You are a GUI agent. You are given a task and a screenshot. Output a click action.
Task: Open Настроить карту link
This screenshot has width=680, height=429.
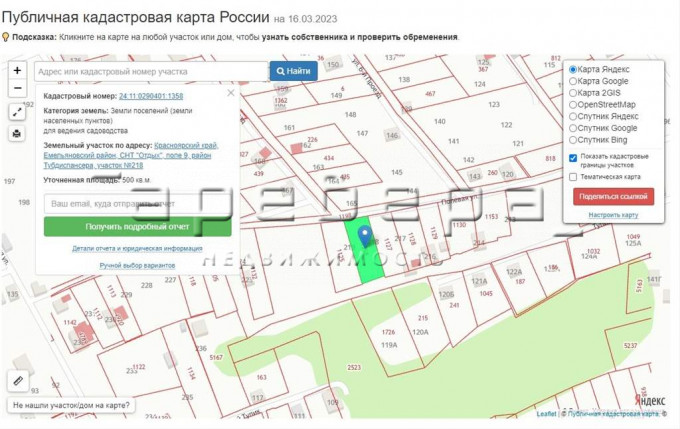(x=613, y=215)
